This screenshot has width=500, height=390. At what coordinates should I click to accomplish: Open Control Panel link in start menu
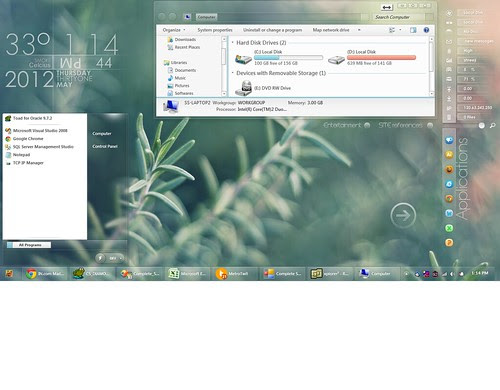pos(105,146)
